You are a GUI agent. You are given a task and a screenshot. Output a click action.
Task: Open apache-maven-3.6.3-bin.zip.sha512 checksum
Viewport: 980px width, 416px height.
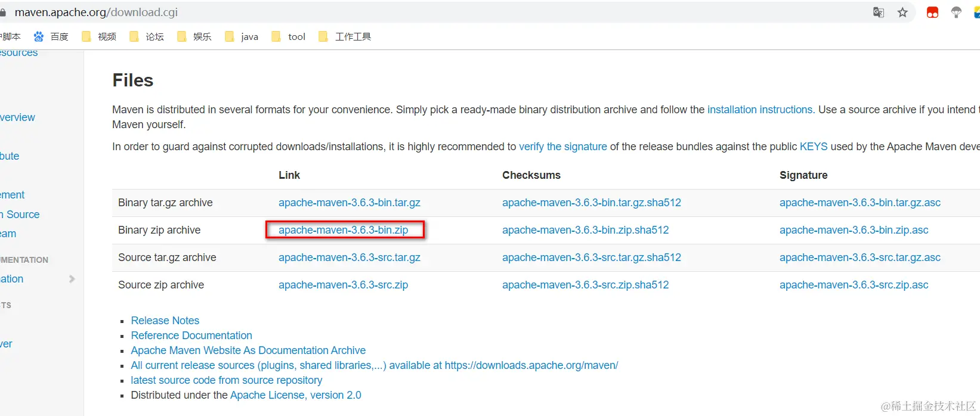tap(586, 230)
